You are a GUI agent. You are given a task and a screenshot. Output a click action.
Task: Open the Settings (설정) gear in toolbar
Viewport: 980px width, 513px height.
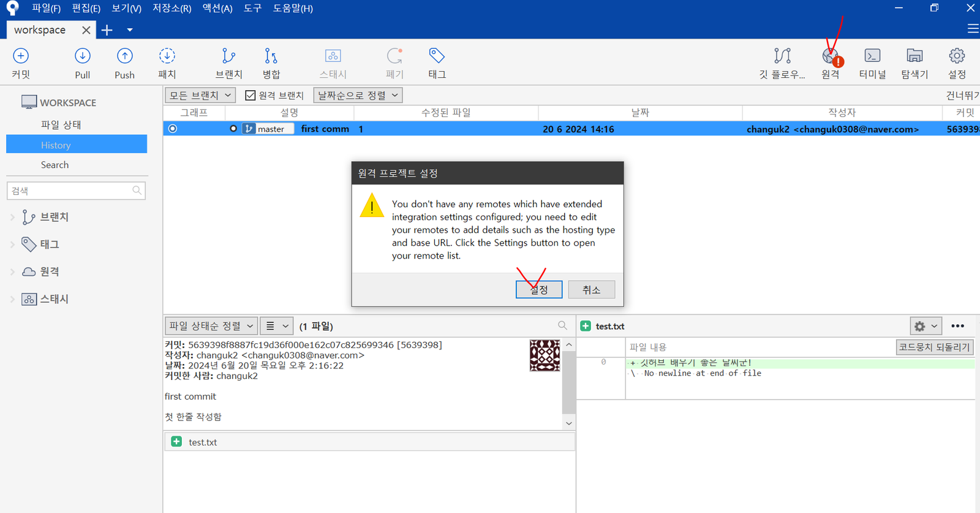click(x=957, y=56)
